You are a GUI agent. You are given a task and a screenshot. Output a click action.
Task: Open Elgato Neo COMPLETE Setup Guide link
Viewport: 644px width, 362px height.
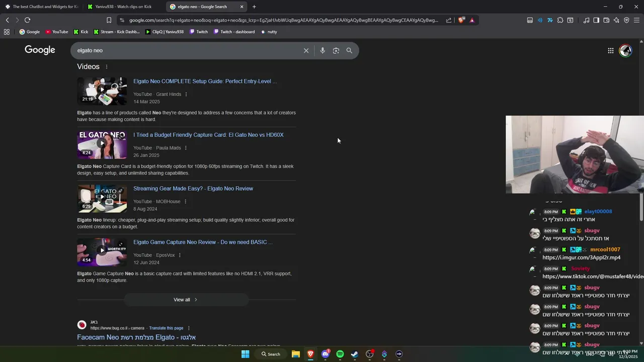(x=205, y=81)
